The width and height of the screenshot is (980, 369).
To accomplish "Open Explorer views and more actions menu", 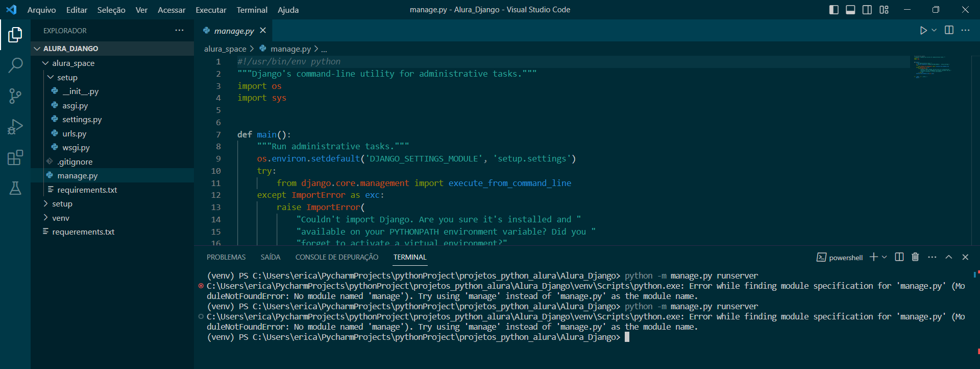I will (179, 30).
